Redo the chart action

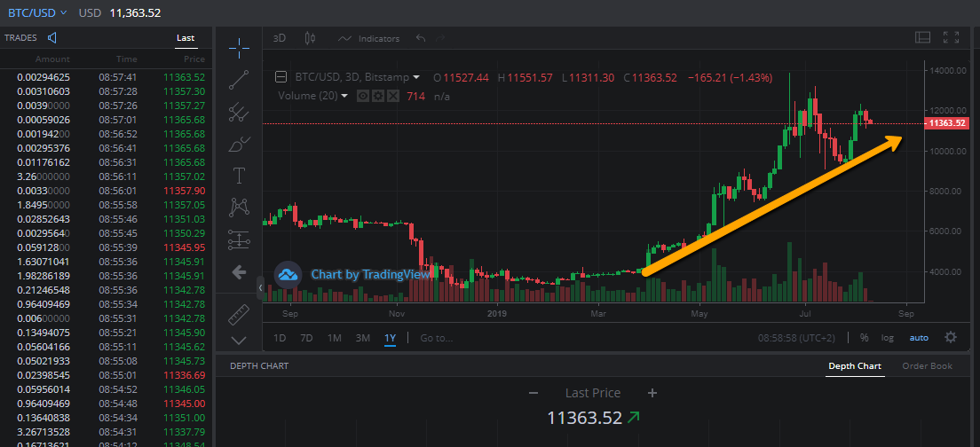coord(440,38)
